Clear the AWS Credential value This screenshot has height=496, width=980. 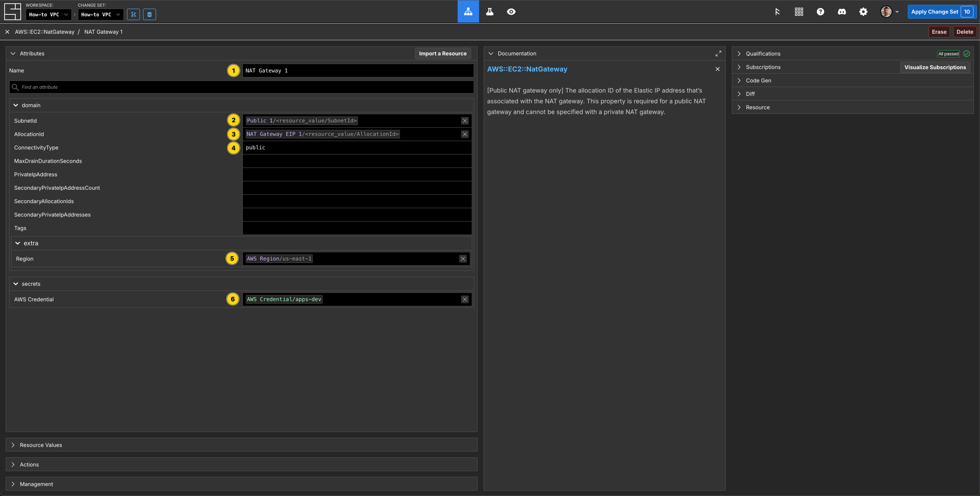465,299
